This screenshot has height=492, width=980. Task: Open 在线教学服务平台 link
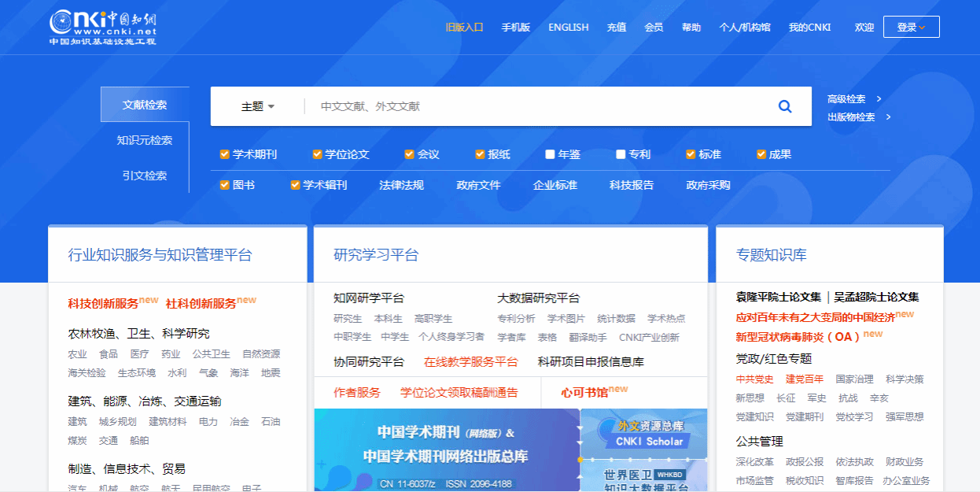[471, 362]
